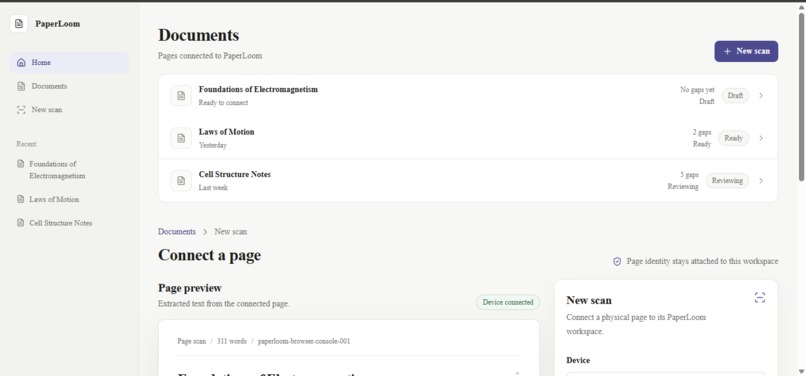The image size is (806, 376).
Task: Click the Draft status badge
Action: point(735,96)
